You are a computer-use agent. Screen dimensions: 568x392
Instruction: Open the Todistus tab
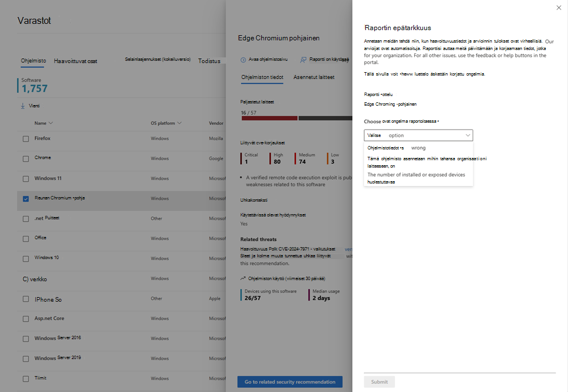pos(209,61)
